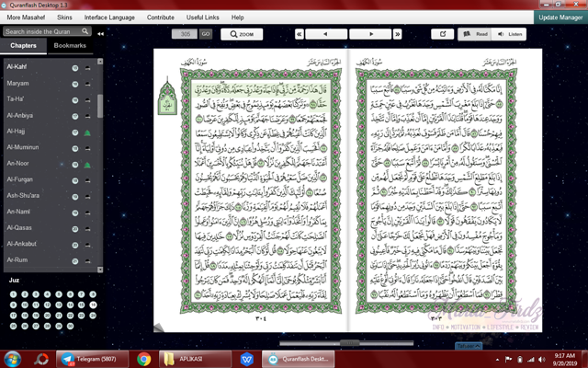
Task: Select the Al-Furqan chapter
Action: (x=20, y=179)
